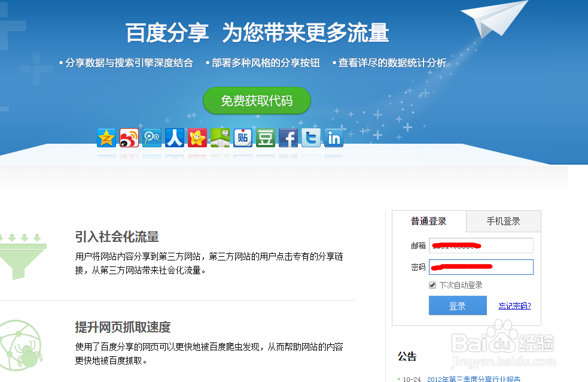This screenshot has width=588, height=382.
Task: Click the Kaixin green house icon
Action: [x=220, y=138]
